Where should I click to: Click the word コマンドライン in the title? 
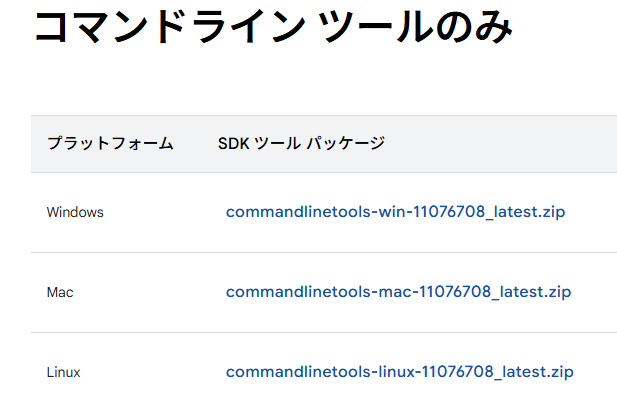(170, 26)
